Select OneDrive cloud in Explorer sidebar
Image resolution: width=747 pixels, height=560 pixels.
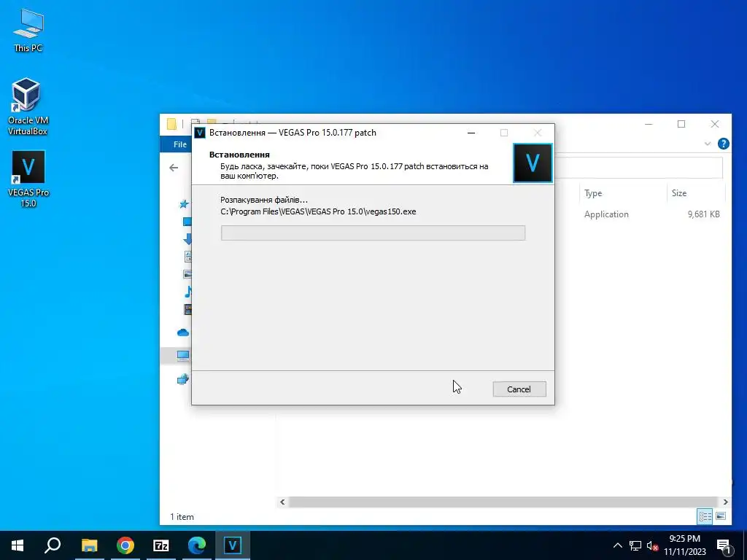(x=183, y=332)
